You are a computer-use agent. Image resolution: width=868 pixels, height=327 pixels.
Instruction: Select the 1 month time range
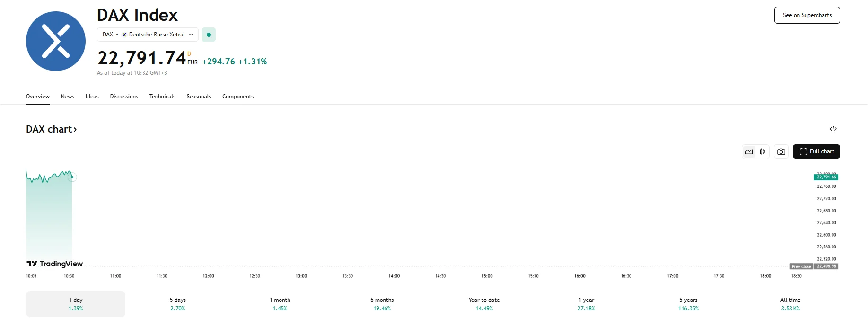pos(280,304)
